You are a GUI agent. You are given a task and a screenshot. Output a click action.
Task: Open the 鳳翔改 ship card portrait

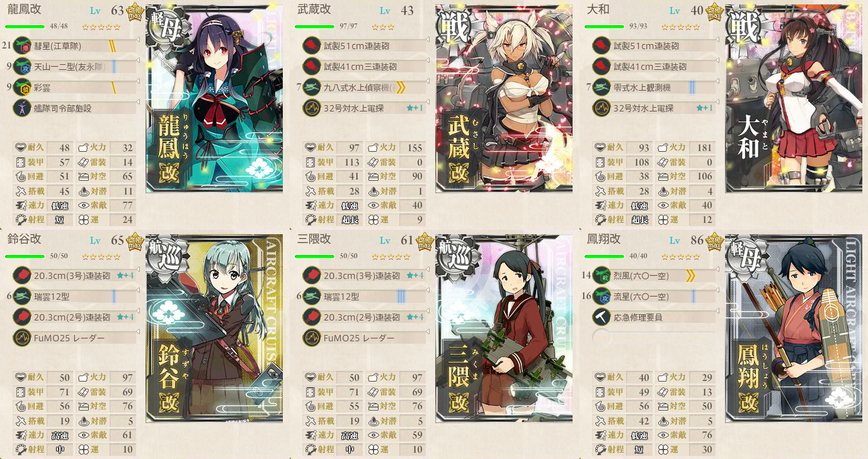pyautogui.click(x=794, y=328)
